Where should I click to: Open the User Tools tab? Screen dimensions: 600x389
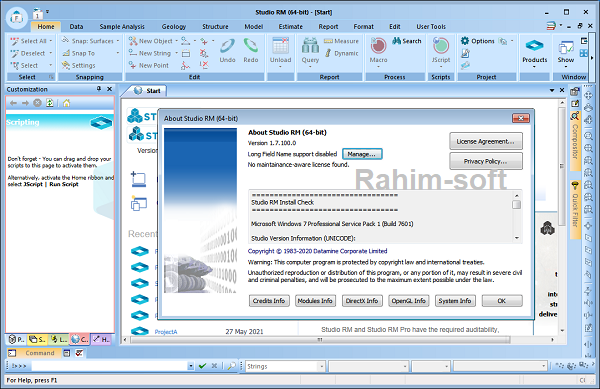[x=431, y=26]
